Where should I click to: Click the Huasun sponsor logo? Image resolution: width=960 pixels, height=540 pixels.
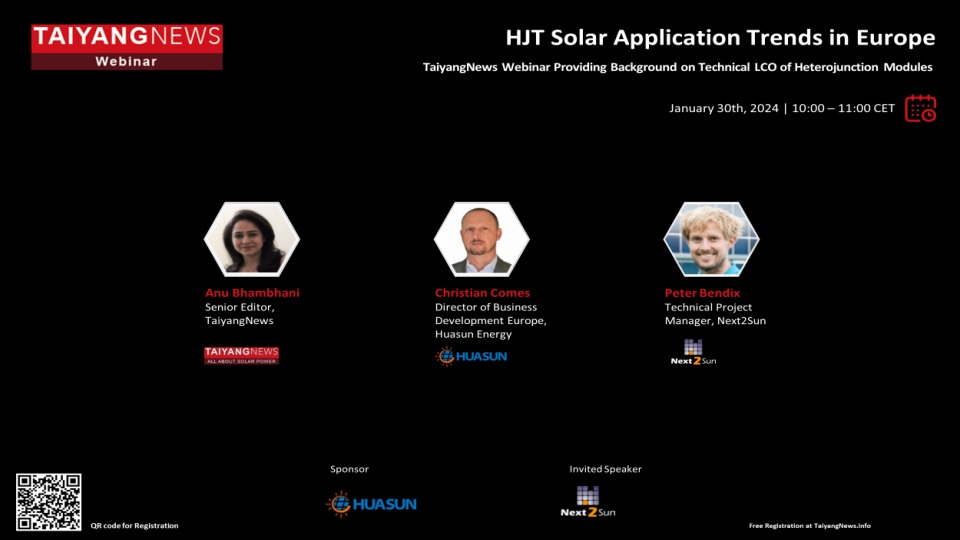point(371,504)
